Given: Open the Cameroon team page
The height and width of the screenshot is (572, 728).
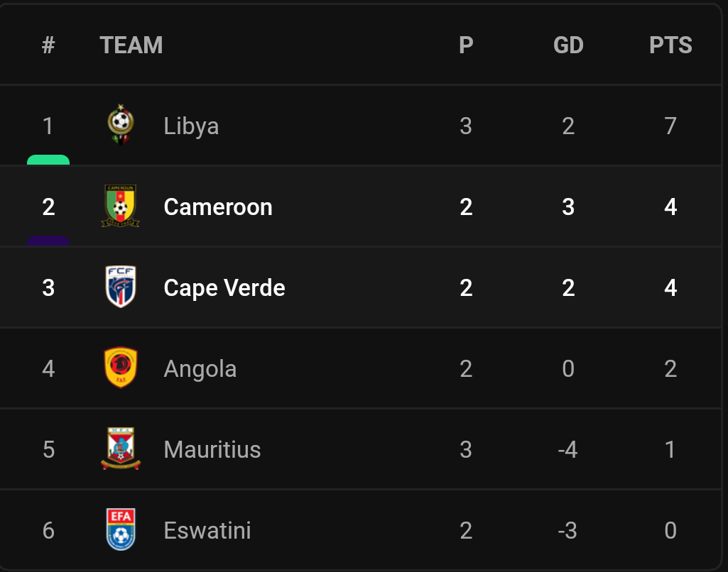Looking at the screenshot, I should coord(218,207).
